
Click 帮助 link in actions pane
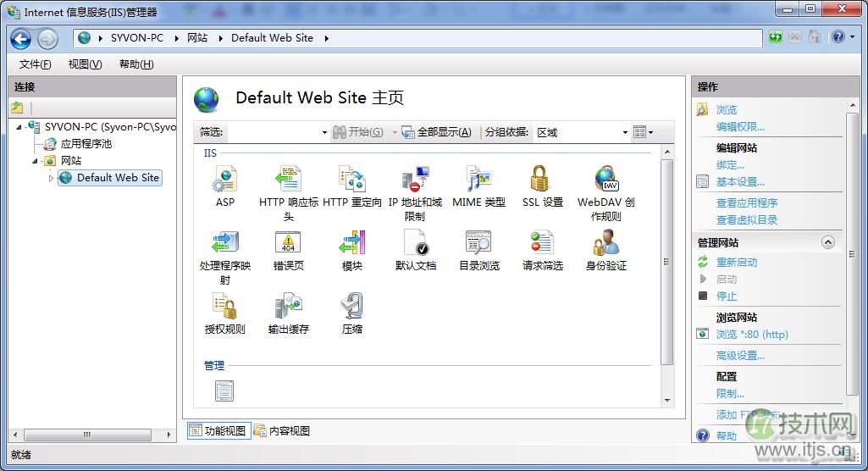pyautogui.click(x=727, y=435)
